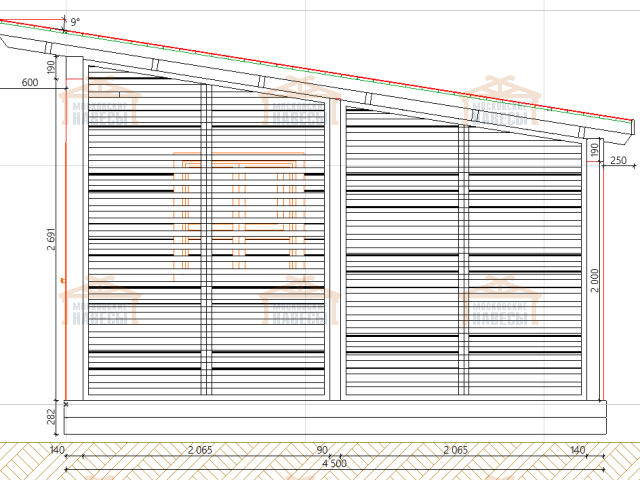Click the 2 000 right-side height dimension
Screen dimensions: 640x480
coord(596,279)
